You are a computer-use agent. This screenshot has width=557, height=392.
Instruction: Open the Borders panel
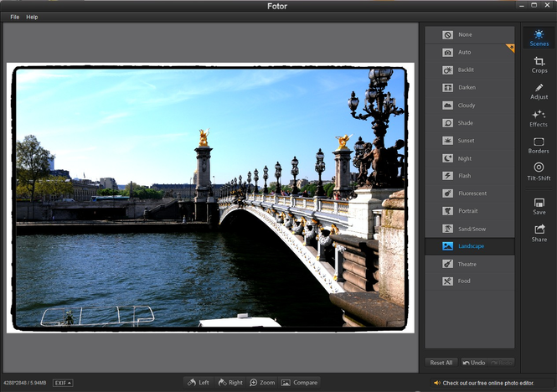point(539,146)
